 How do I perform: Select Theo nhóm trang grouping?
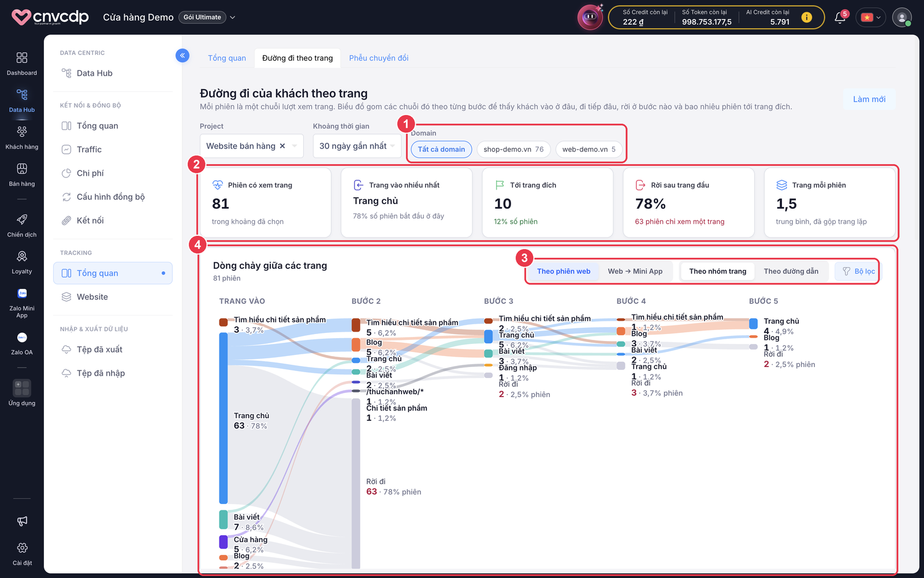point(718,271)
